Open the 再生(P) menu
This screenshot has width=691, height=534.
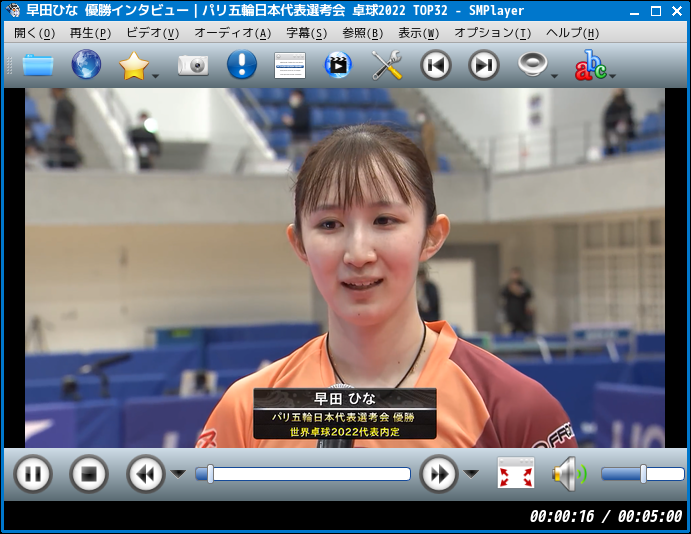[x=90, y=33]
